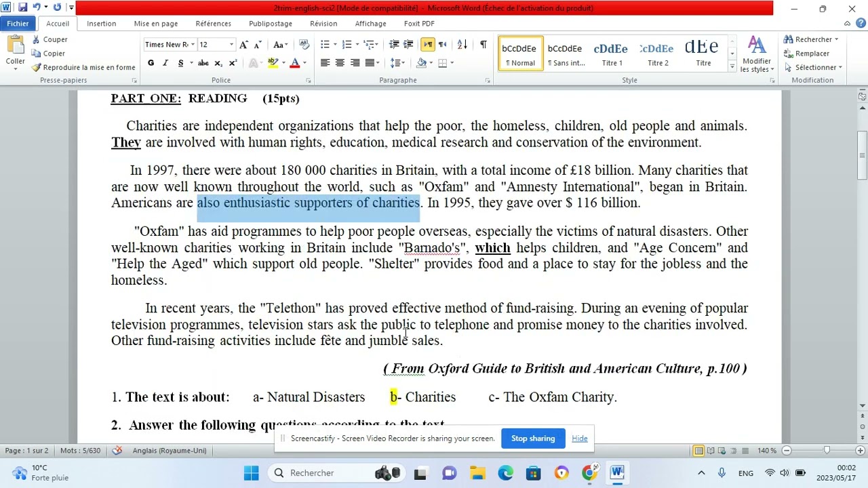Click the align text left icon
This screenshot has width=868, height=488.
(x=325, y=63)
